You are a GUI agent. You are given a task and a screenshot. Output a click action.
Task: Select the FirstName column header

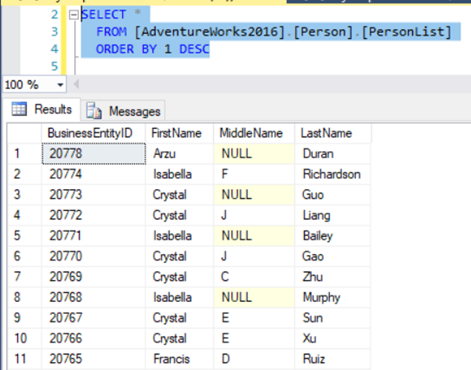[179, 133]
